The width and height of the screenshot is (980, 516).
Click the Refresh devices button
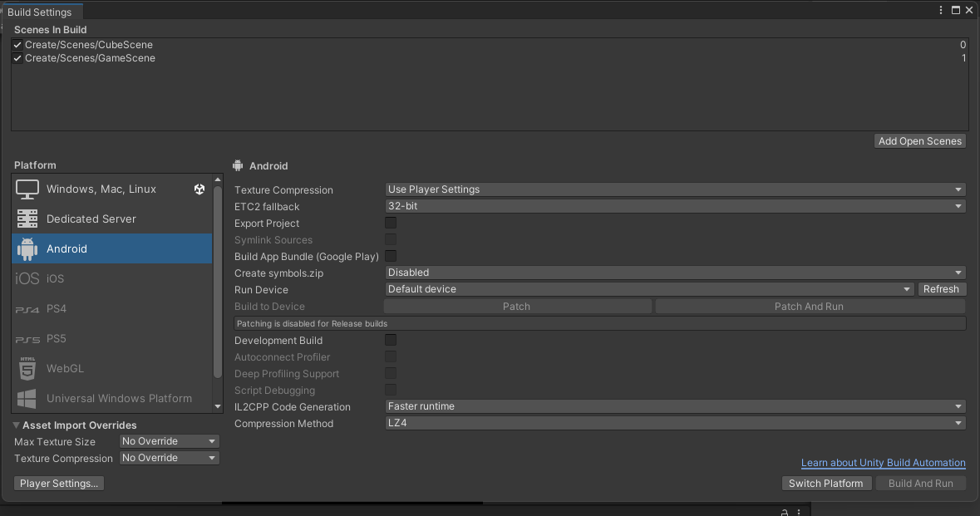pyautogui.click(x=941, y=289)
